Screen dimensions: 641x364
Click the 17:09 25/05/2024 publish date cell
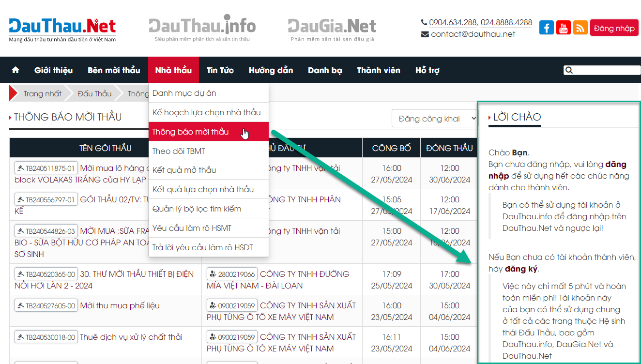coord(391,280)
